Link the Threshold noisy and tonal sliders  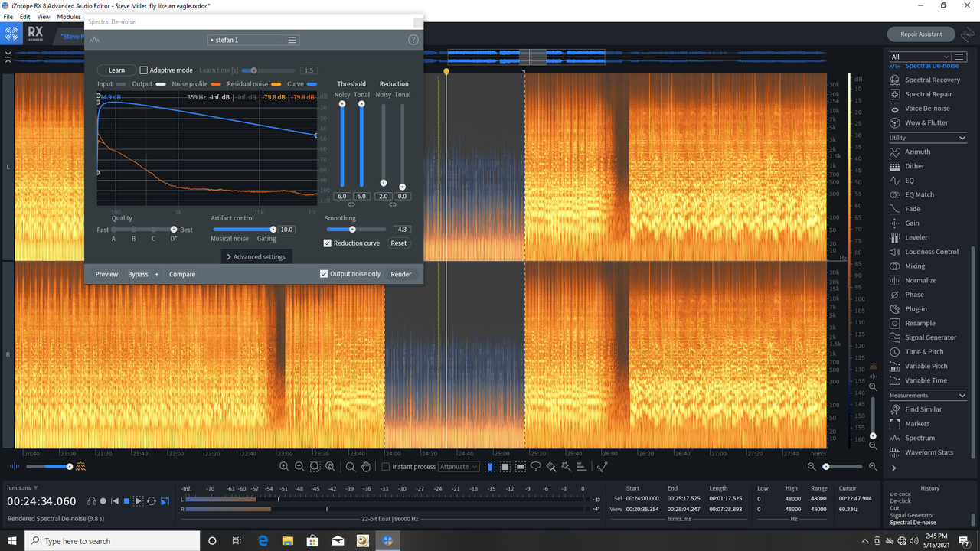click(x=351, y=205)
